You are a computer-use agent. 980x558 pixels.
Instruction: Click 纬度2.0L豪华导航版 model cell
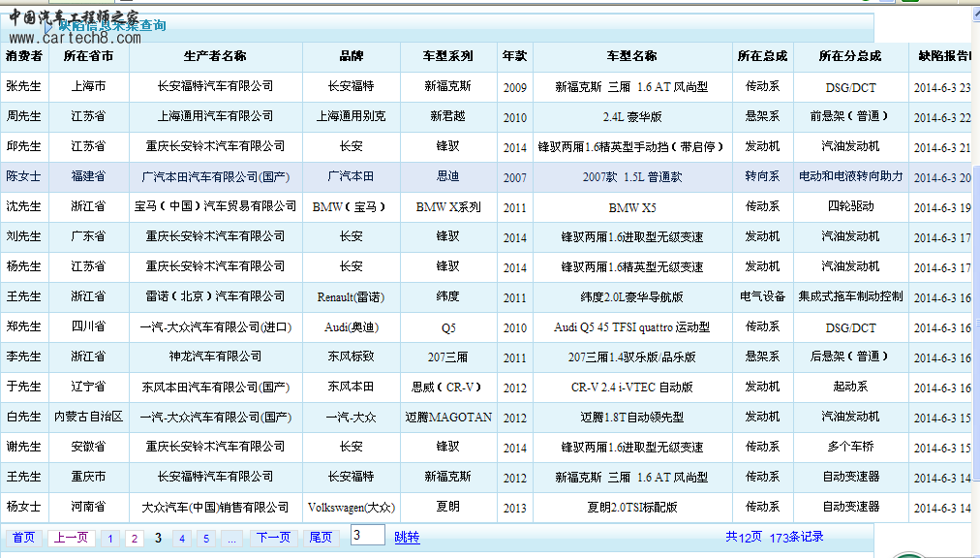(632, 297)
